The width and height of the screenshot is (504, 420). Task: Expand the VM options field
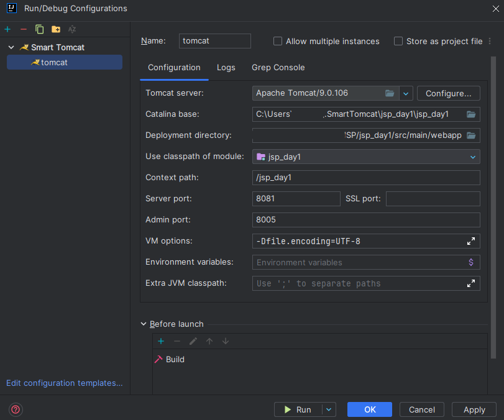click(471, 241)
